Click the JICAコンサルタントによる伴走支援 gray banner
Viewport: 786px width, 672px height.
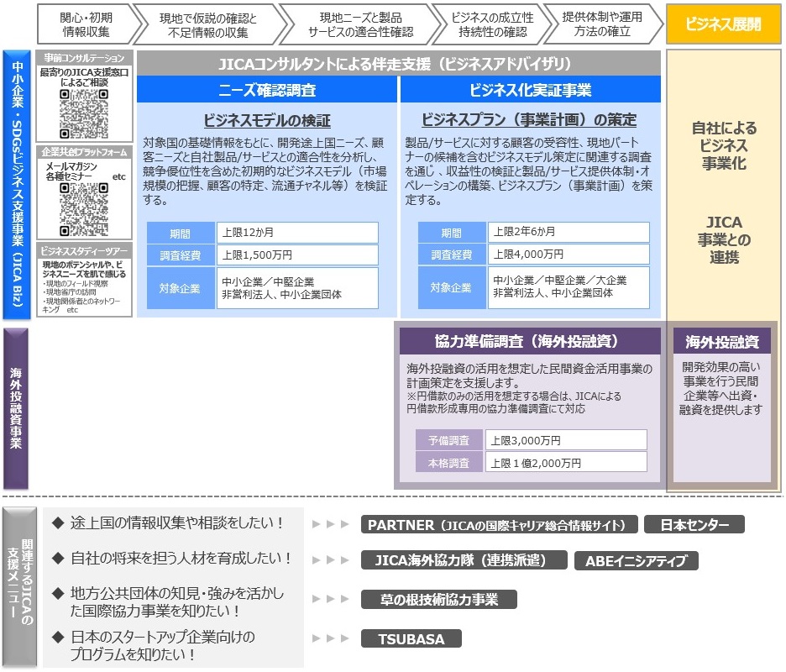[399, 64]
